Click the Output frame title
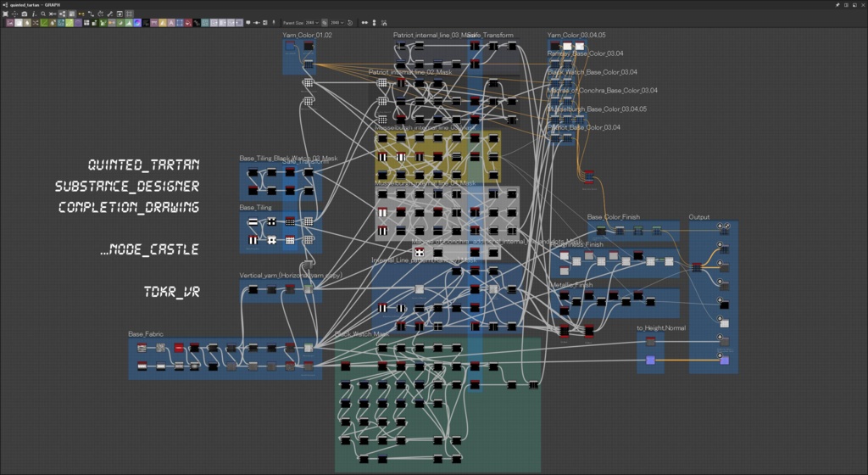 [x=699, y=217]
